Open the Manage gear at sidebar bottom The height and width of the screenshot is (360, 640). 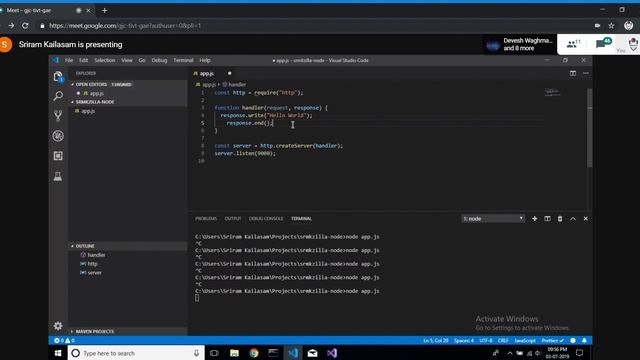point(58,326)
